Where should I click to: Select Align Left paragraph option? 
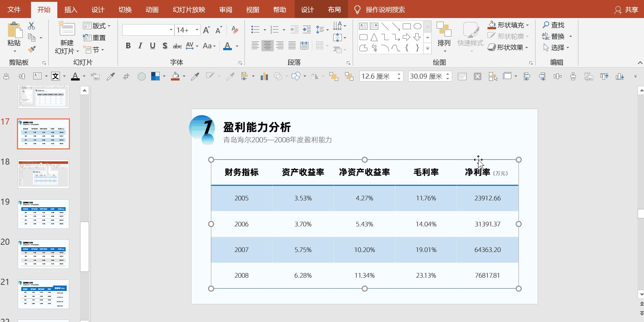[255, 45]
